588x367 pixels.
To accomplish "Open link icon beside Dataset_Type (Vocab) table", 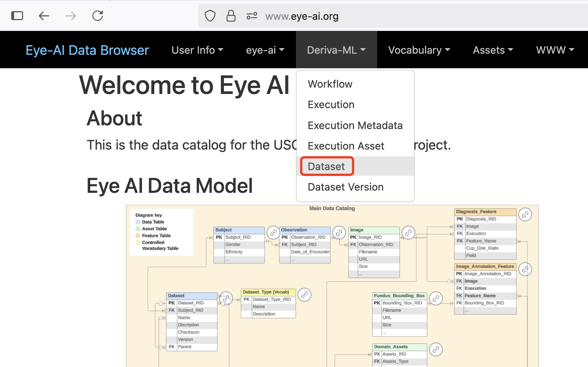I will pos(304,295).
